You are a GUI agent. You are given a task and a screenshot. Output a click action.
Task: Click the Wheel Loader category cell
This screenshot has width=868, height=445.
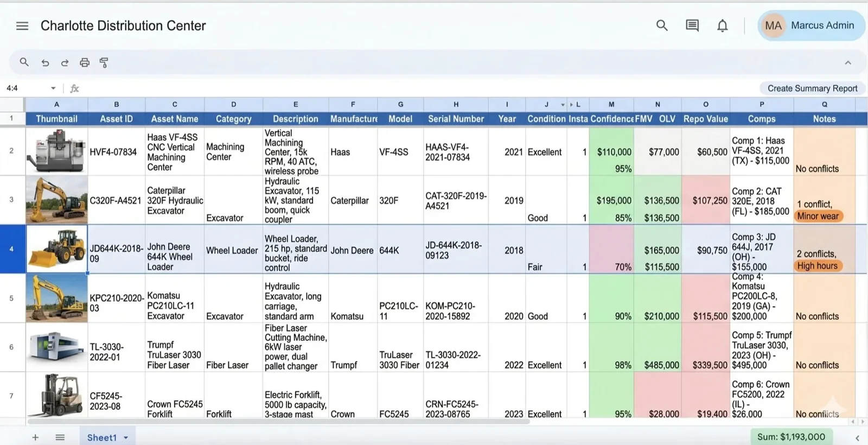point(233,250)
